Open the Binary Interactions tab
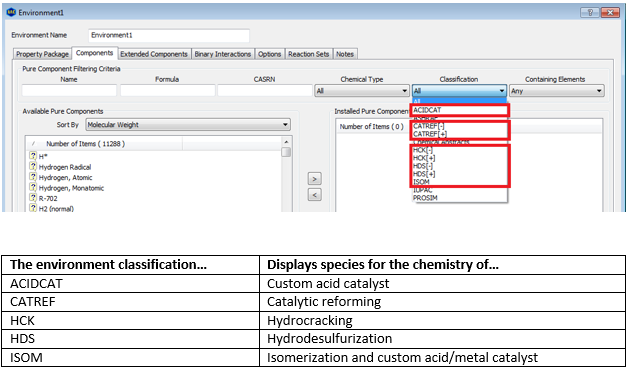Image resolution: width=630 pixels, height=371 pixels. [x=223, y=54]
